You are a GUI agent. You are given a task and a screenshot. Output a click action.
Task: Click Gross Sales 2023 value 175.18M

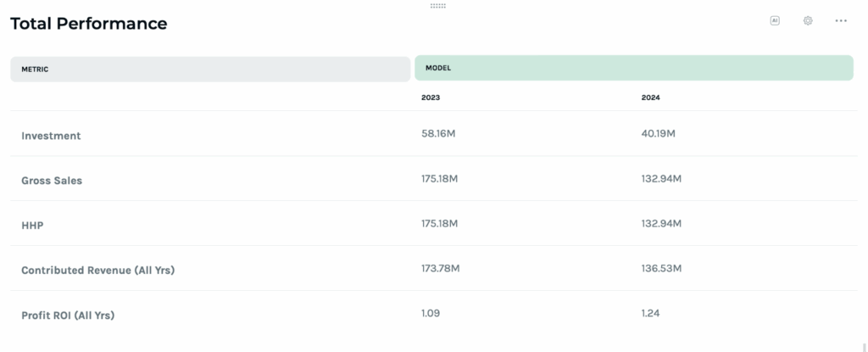click(440, 178)
